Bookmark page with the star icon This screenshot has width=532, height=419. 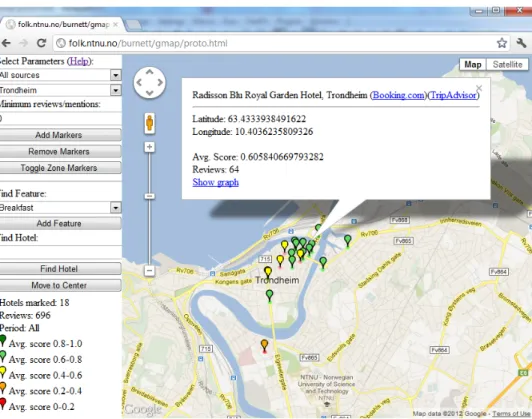(502, 43)
